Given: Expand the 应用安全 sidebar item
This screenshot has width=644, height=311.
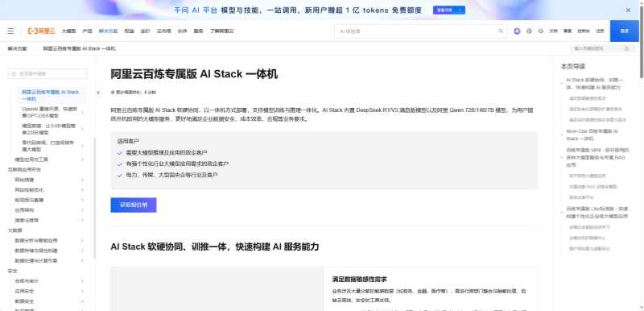Looking at the screenshot, I should 83,292.
